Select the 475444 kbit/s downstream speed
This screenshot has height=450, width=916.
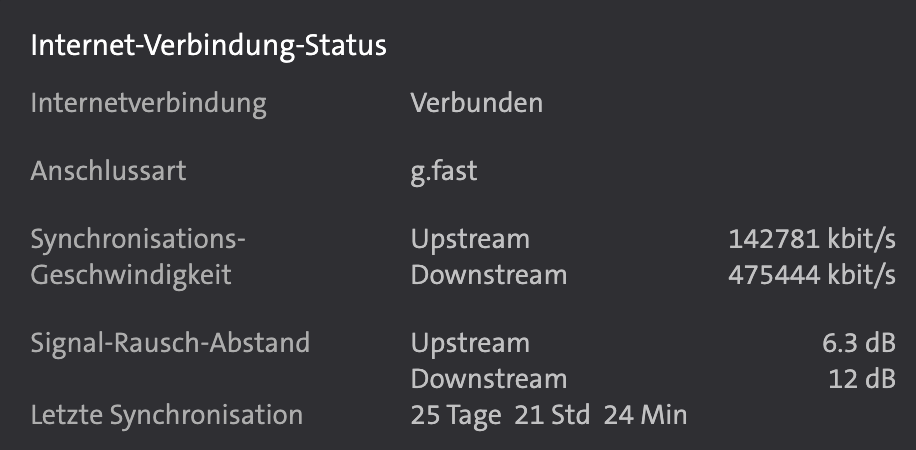(811, 275)
